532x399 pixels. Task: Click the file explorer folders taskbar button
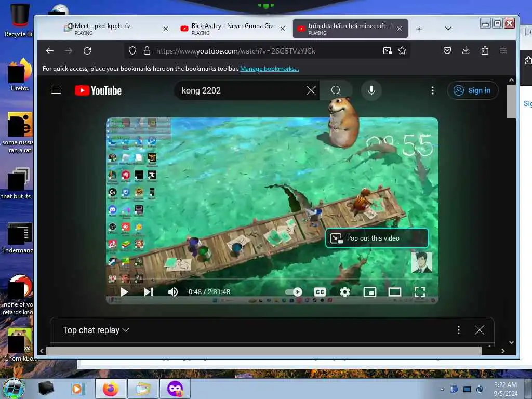tap(143, 389)
